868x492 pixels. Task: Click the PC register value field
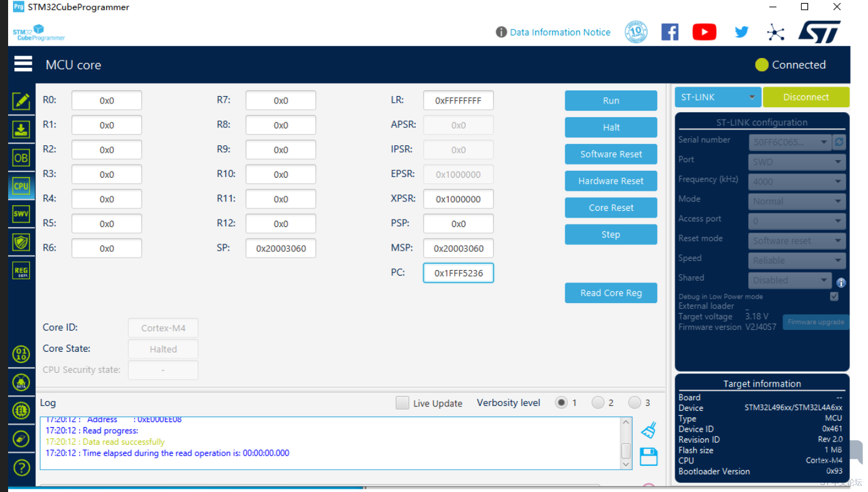(x=459, y=273)
